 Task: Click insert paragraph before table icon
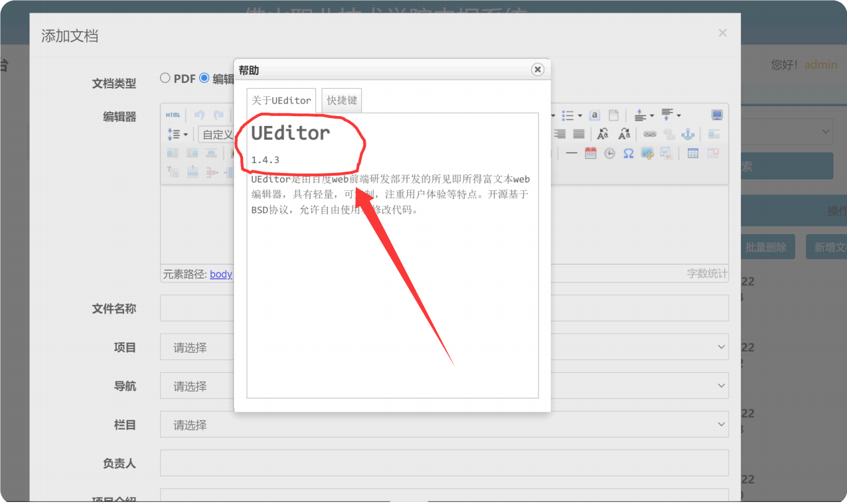[173, 172]
